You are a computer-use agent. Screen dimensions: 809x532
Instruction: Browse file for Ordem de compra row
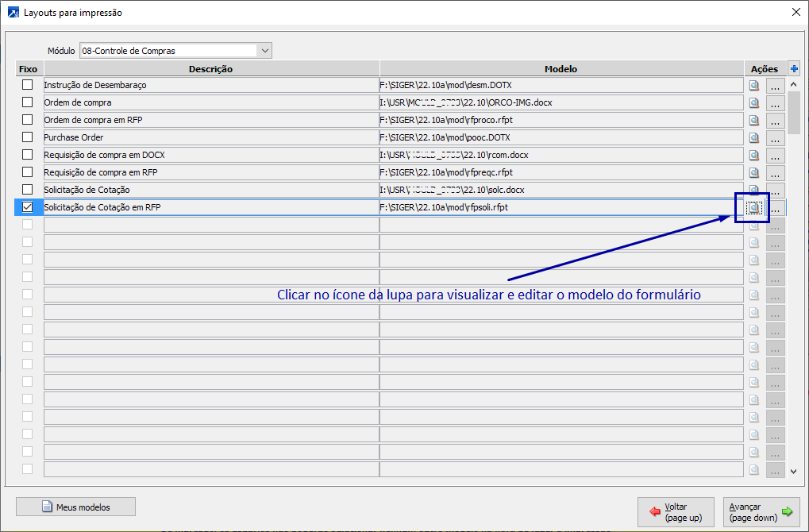(775, 104)
